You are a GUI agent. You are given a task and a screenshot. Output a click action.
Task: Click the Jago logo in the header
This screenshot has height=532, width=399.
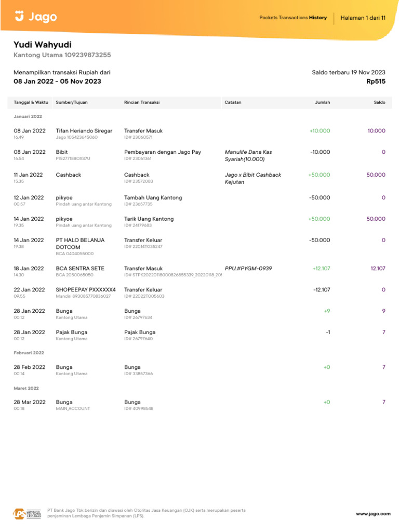pyautogui.click(x=36, y=17)
